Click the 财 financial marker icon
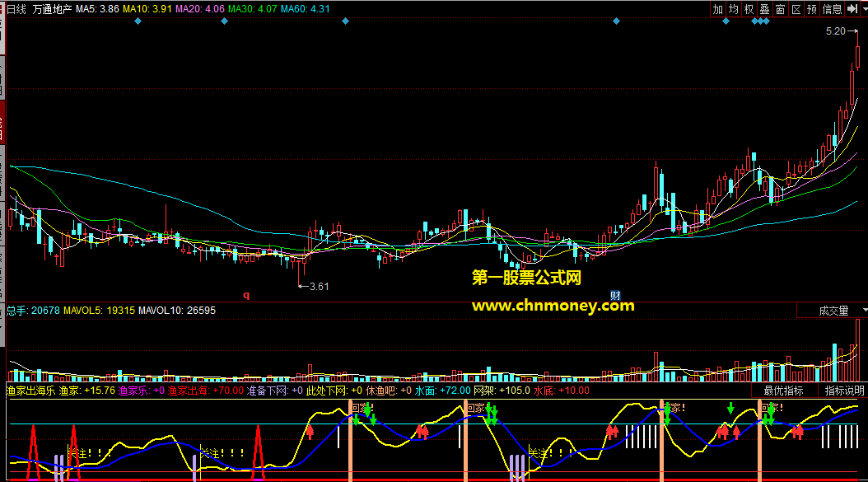 coord(615,295)
